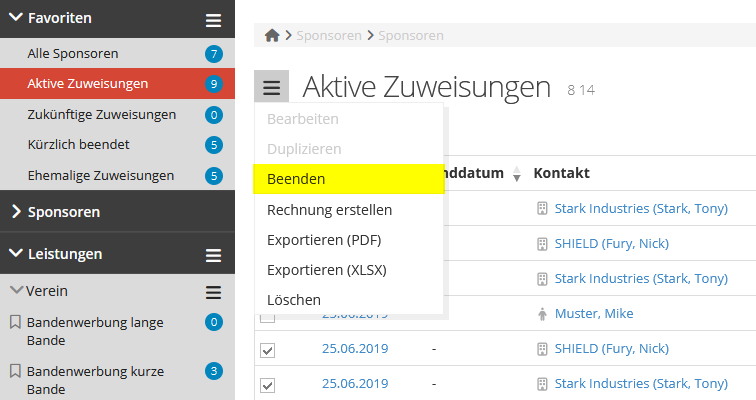The height and width of the screenshot is (400, 756).
Task: Open the Leistungen hamburger menu
Action: tap(213, 255)
